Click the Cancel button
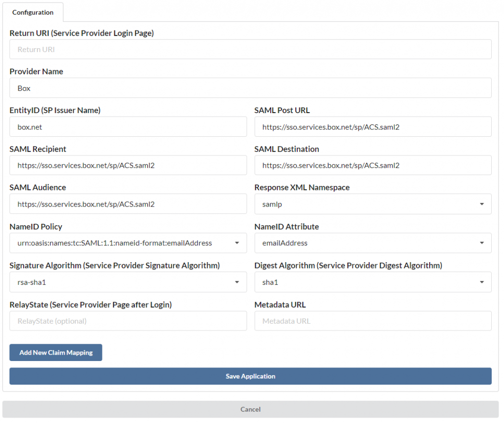Image resolution: width=504 pixels, height=423 pixels. 251,409
